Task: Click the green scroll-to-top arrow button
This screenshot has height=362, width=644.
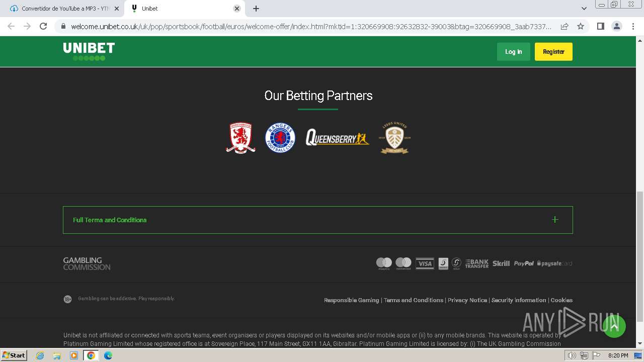Action: click(614, 326)
